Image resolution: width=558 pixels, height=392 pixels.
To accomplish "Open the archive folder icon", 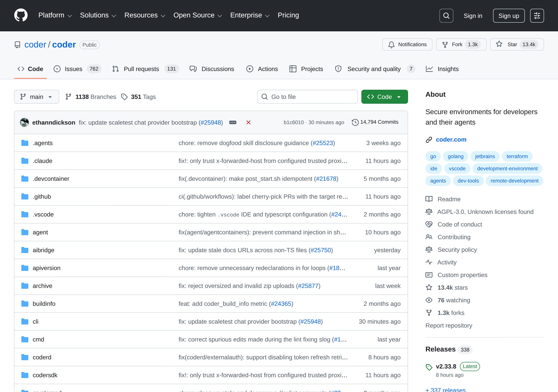I will [x=25, y=286].
